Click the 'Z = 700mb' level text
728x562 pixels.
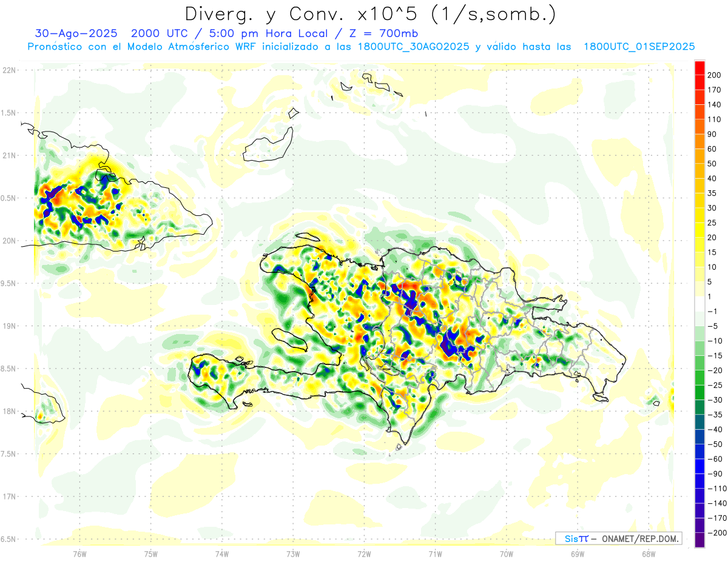384,33
